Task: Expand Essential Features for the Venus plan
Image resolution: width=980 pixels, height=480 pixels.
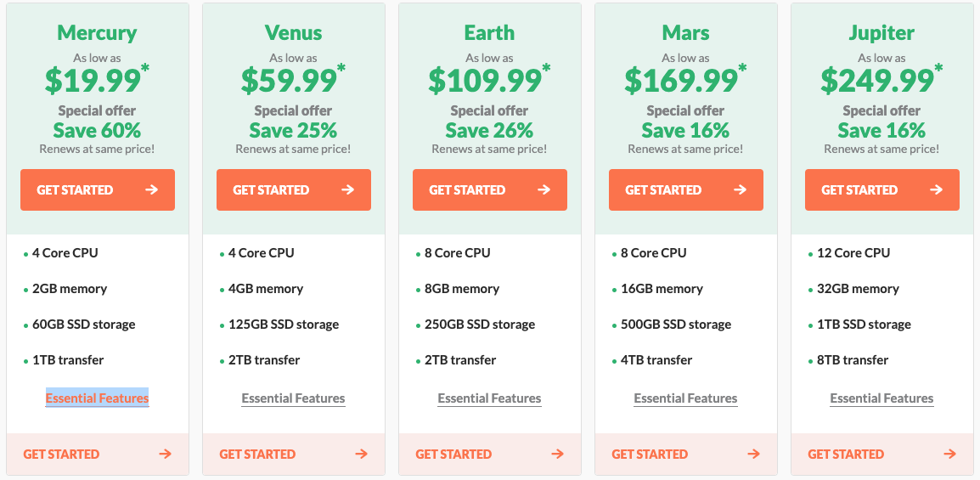Action: point(293,398)
